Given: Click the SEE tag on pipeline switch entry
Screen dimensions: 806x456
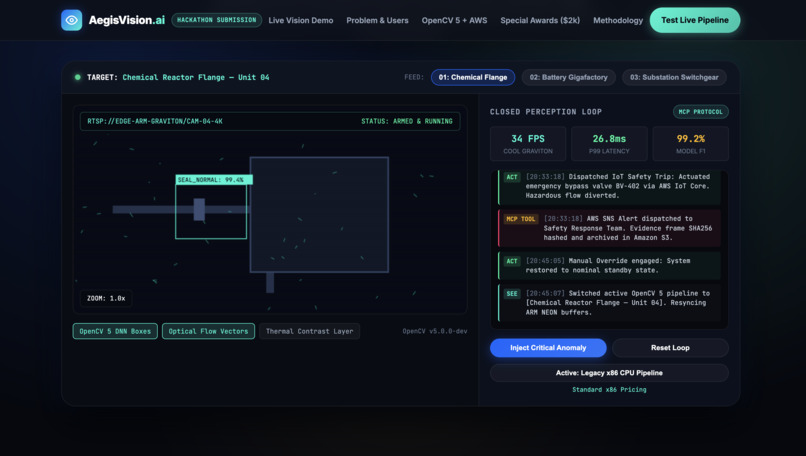Looking at the screenshot, I should tap(512, 294).
